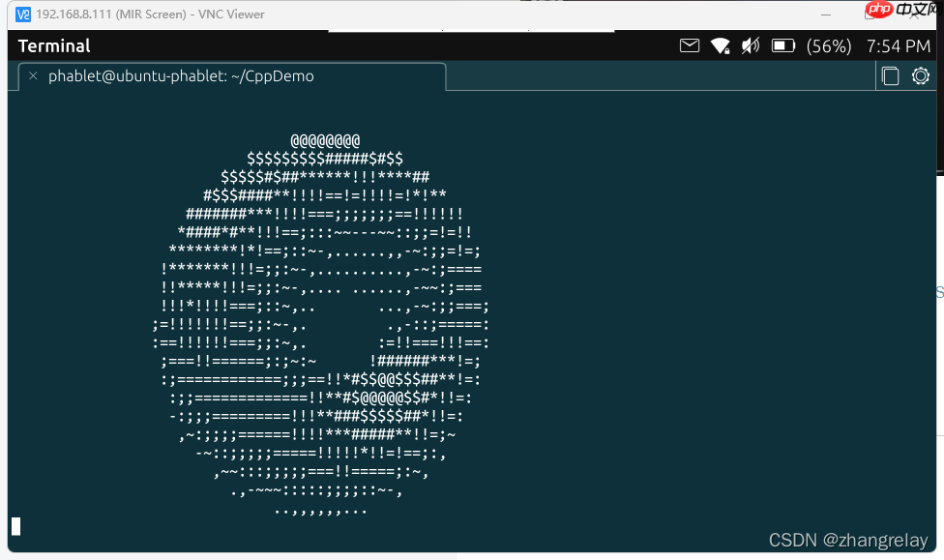The height and width of the screenshot is (560, 944).
Task: Click the battery icon in status bar
Action: (x=782, y=45)
